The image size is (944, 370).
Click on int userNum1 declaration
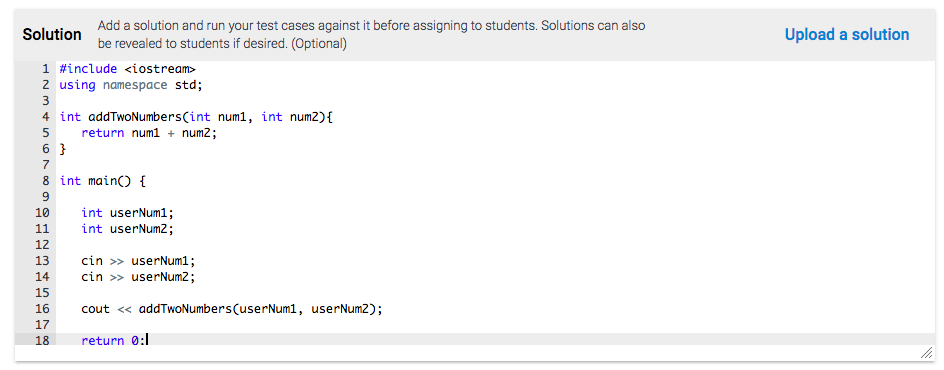127,212
